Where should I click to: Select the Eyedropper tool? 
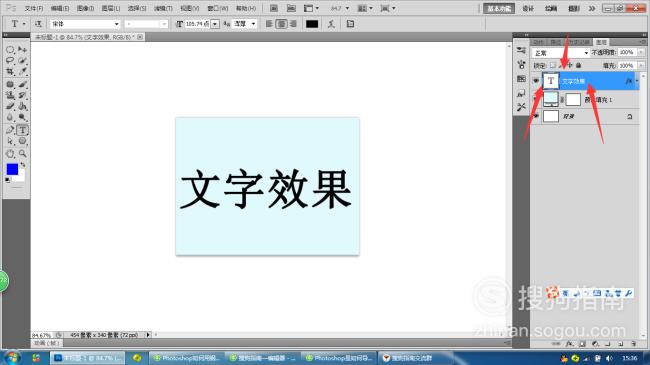[22, 72]
